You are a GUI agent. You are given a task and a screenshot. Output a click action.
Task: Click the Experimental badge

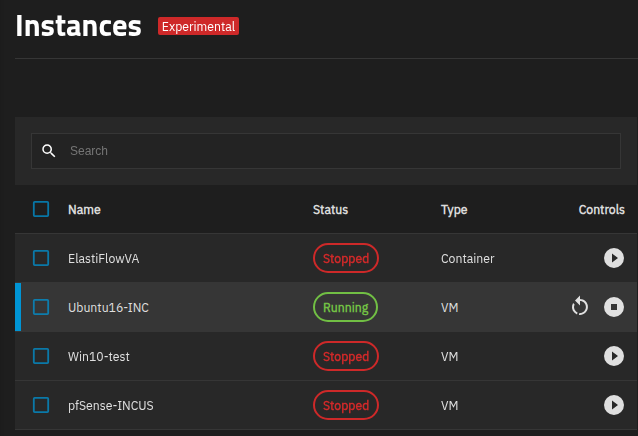pos(198,27)
